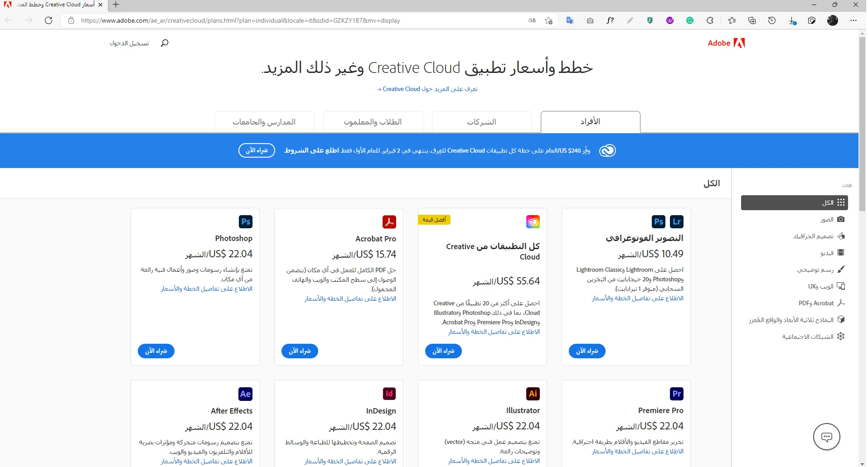Buy all Creative Cloud apps شراء الآن
The width and height of the screenshot is (868, 467).
pyautogui.click(x=443, y=351)
